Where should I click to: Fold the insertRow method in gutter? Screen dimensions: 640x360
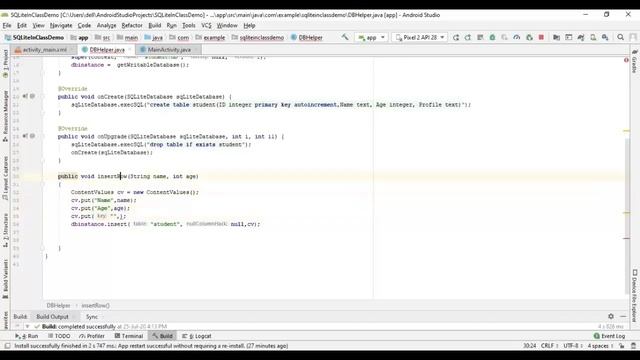42,184
